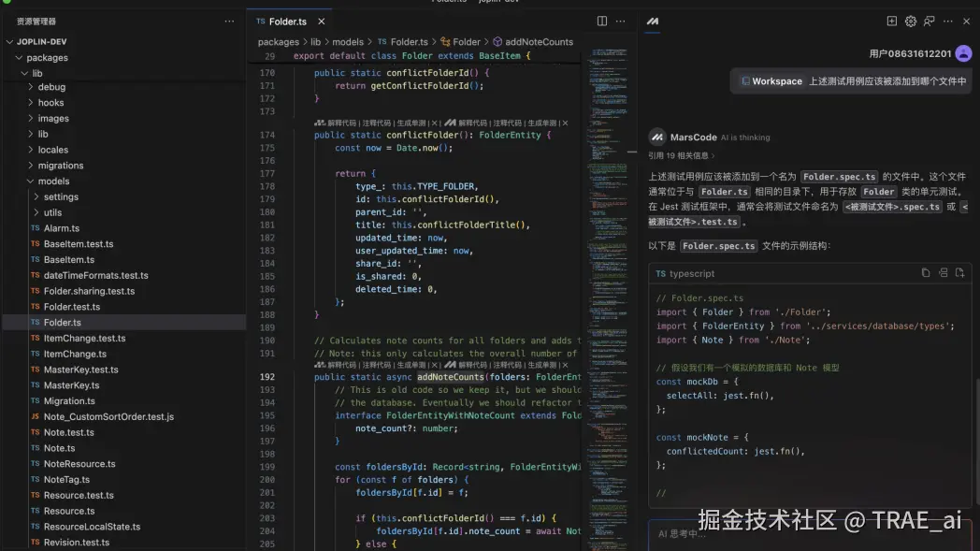
Task: Click the Workspace context chip
Action: 771,81
